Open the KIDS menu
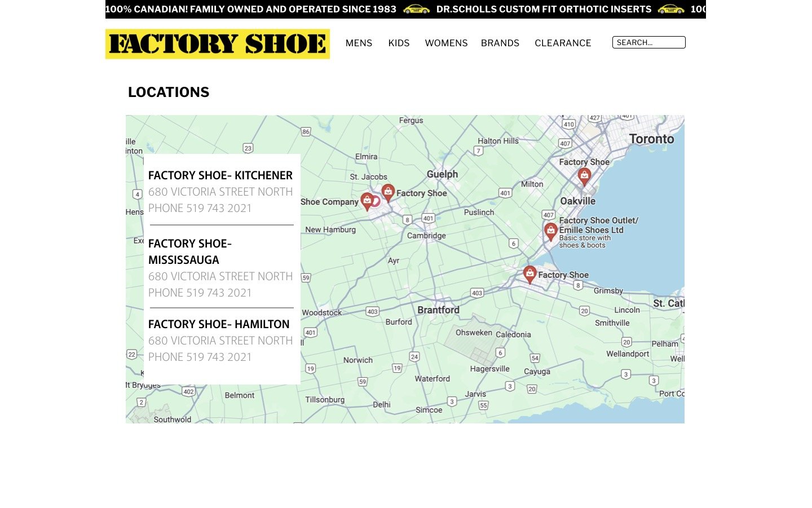The width and height of the screenshot is (812, 508). point(399,43)
